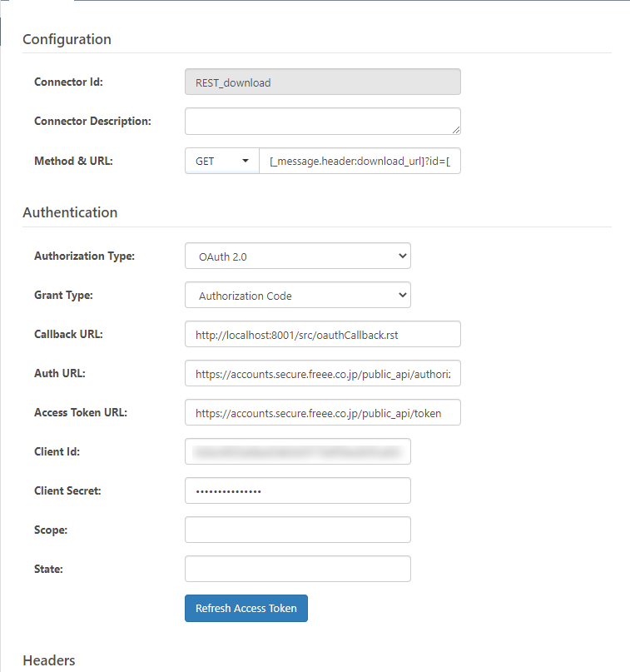Image resolution: width=630 pixels, height=672 pixels.
Task: Click the blurred Client Id field
Action: pos(297,451)
